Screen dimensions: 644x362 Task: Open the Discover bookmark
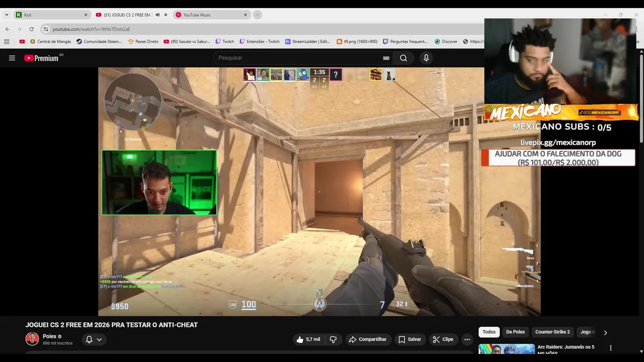pos(446,42)
